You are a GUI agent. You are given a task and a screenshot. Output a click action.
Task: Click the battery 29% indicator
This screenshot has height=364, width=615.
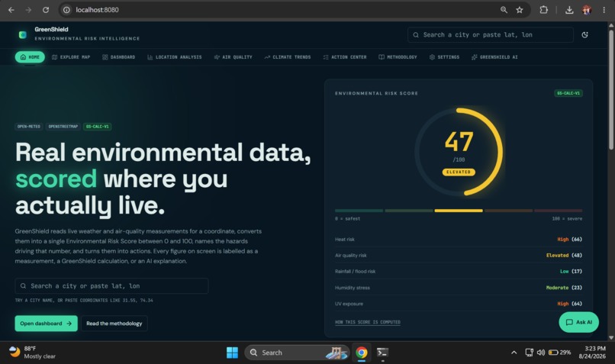click(x=560, y=353)
